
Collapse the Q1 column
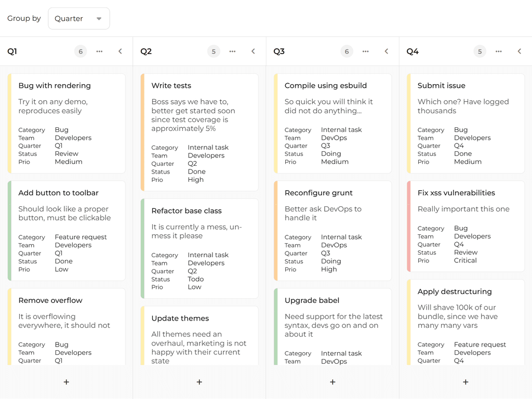[120, 51]
